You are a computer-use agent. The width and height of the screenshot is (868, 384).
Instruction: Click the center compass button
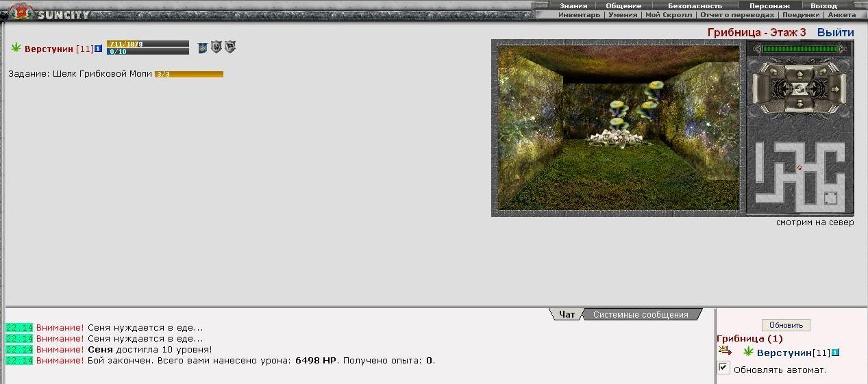click(x=799, y=90)
